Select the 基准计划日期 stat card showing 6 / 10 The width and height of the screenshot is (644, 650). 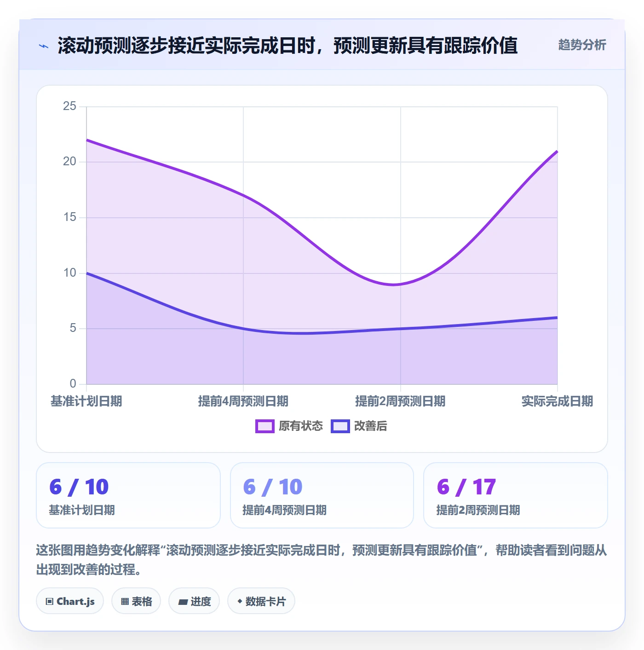(x=128, y=495)
